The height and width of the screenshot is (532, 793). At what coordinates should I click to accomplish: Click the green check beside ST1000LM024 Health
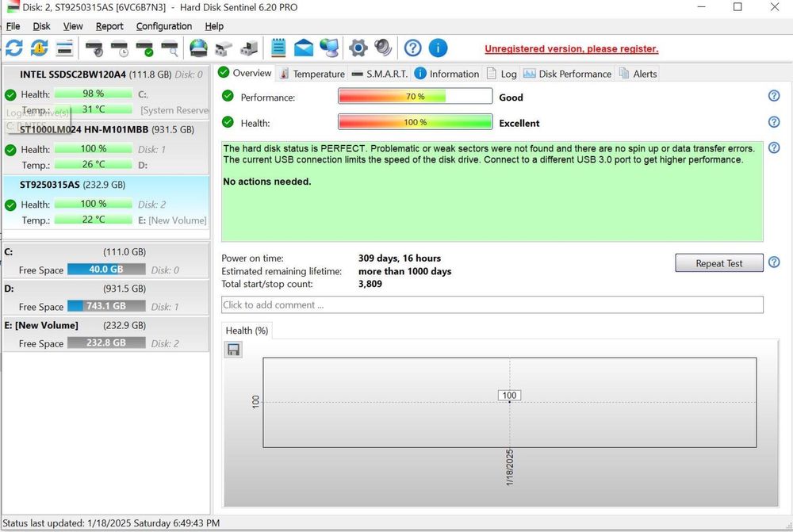10,150
